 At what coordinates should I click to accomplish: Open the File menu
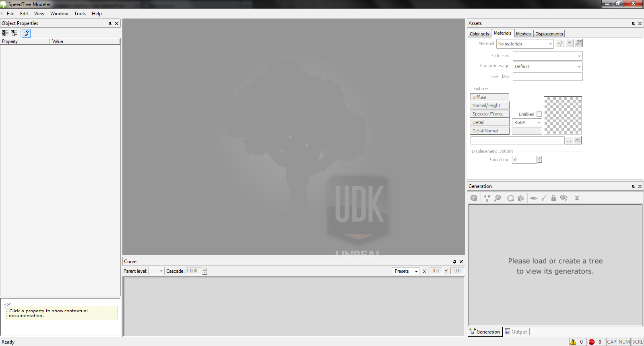pos(10,14)
